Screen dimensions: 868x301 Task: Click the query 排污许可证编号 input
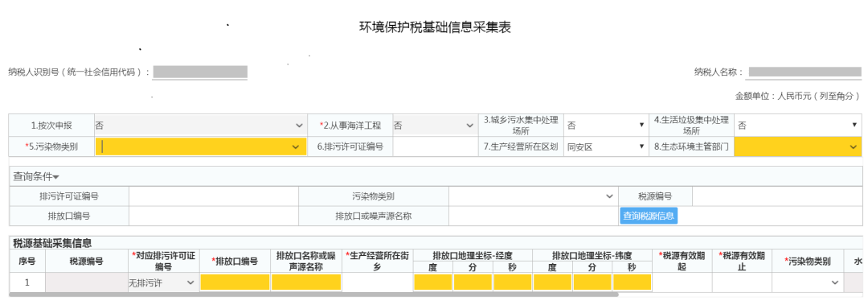214,196
